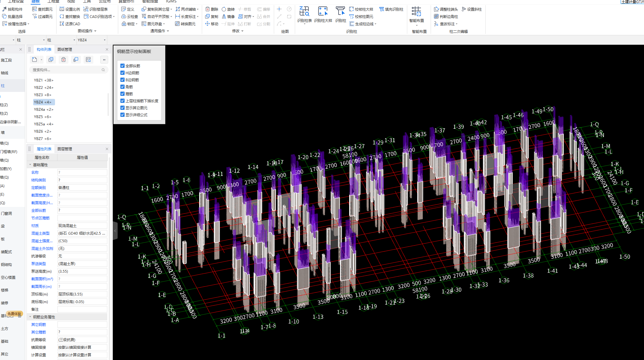Collapse the 钢筋业务属性 section
The width and height of the screenshot is (644, 360).
pos(30,317)
